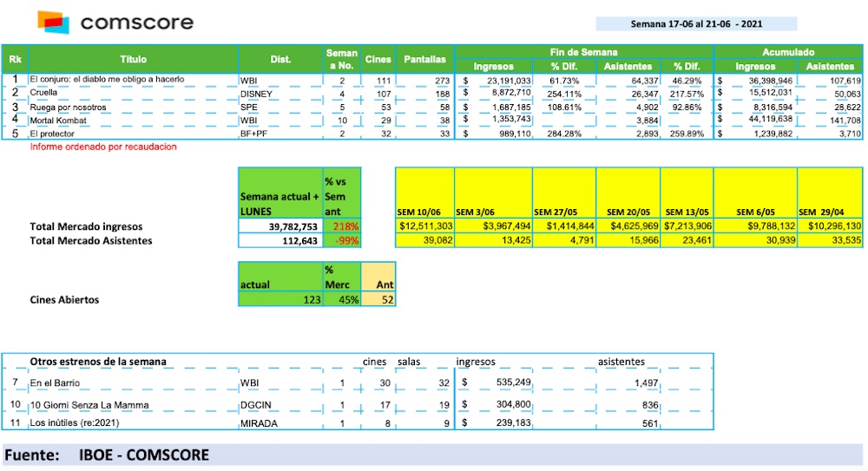Click the 'Pantallas' column header
This screenshot has height=471, width=868.
pos(424,59)
